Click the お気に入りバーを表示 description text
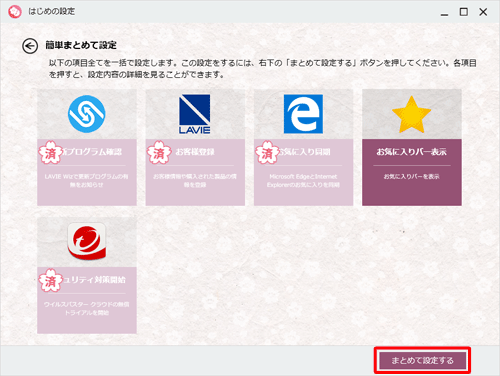The height and width of the screenshot is (376, 500). click(412, 176)
